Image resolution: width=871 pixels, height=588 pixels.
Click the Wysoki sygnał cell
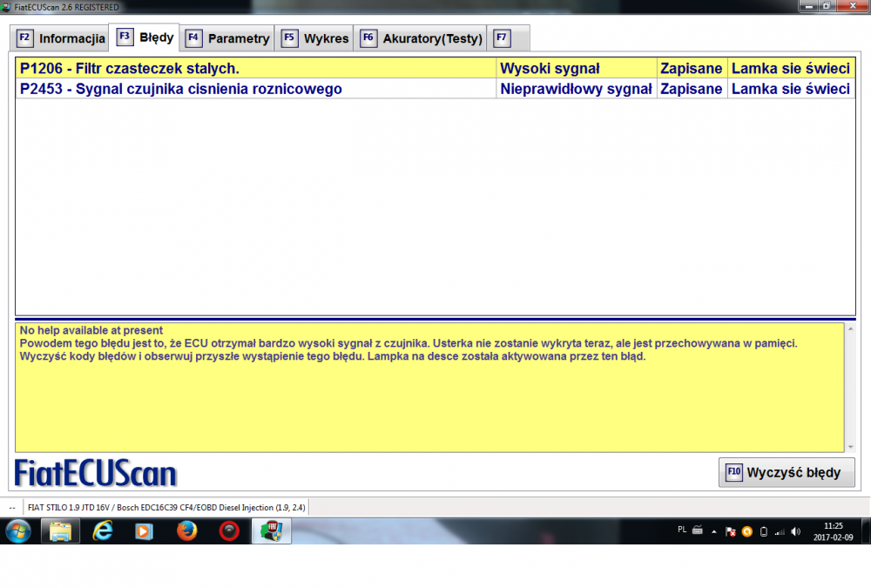coord(576,68)
